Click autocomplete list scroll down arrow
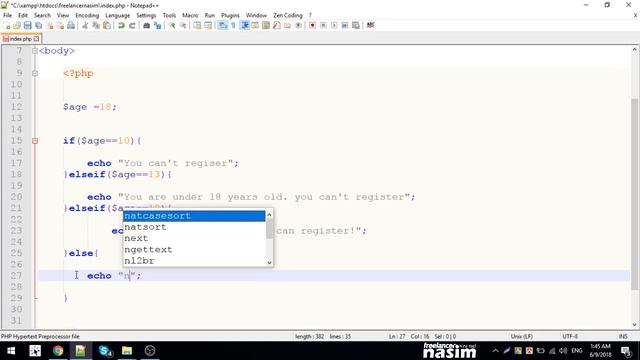This screenshot has width=640, height=360. coord(269,262)
